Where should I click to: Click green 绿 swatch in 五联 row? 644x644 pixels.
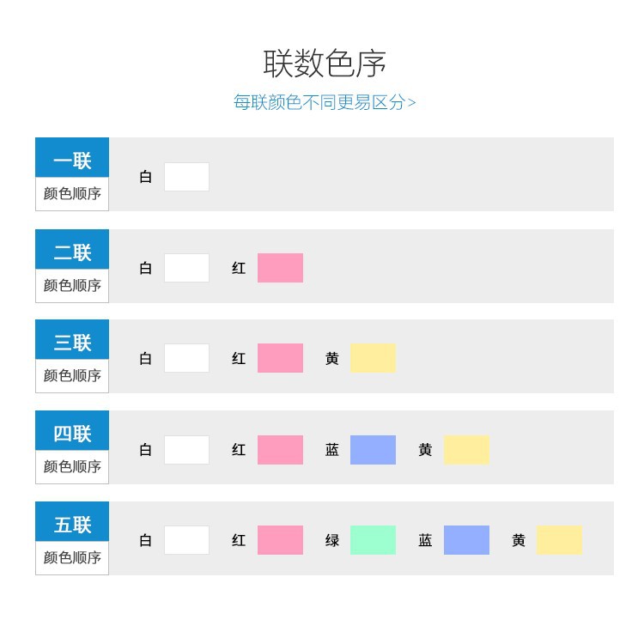(373, 540)
